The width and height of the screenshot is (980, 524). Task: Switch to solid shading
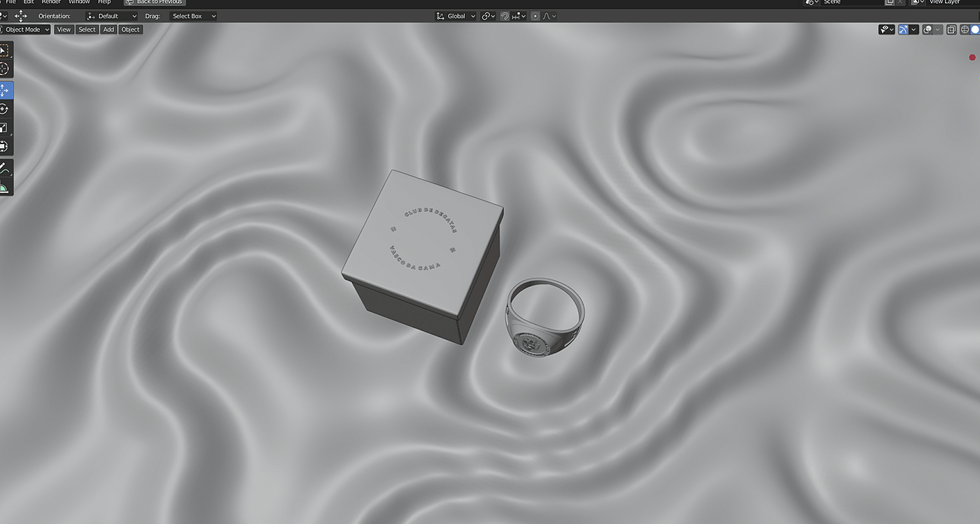[975, 29]
